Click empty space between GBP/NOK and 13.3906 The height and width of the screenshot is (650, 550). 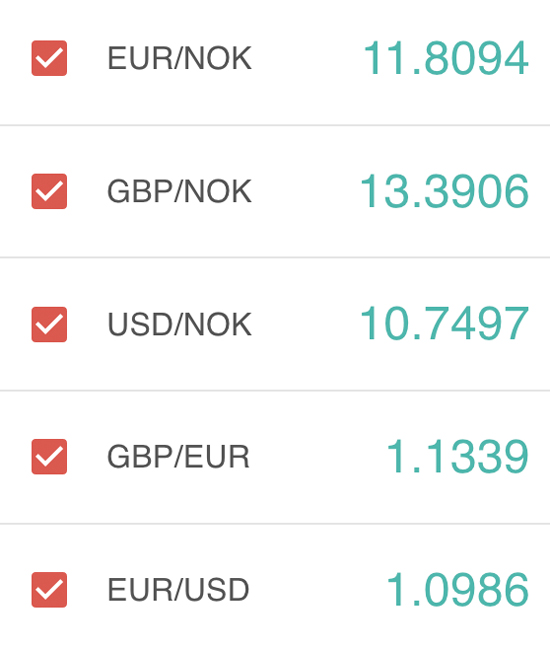pyautogui.click(x=306, y=192)
